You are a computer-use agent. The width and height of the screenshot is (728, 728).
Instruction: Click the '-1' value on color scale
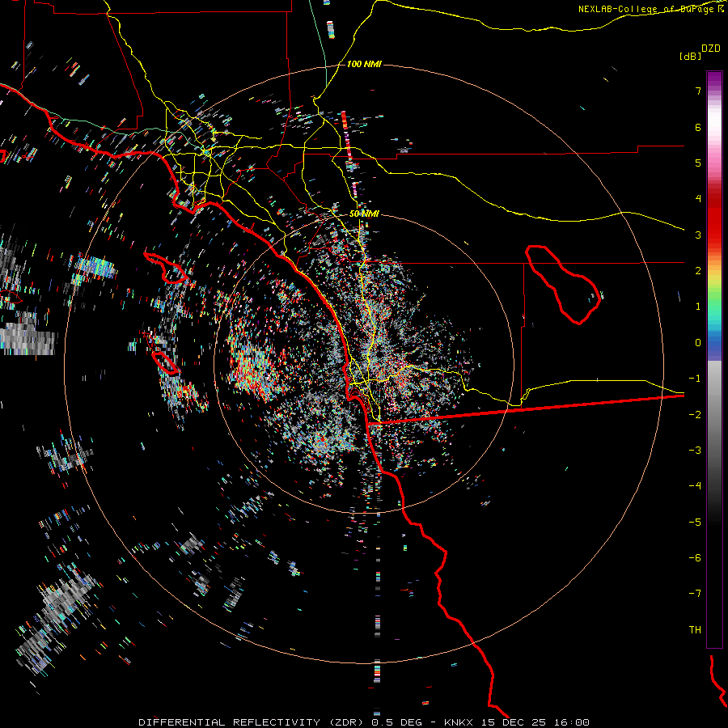[695, 379]
